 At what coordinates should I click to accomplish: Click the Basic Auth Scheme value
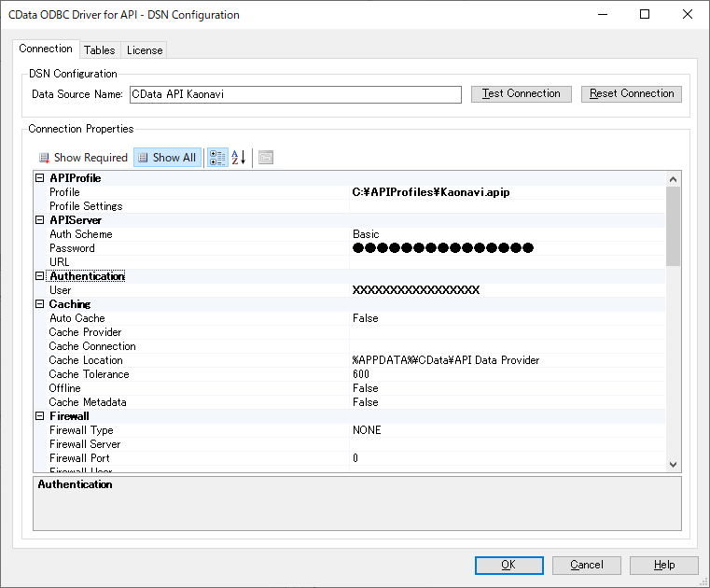(x=366, y=234)
